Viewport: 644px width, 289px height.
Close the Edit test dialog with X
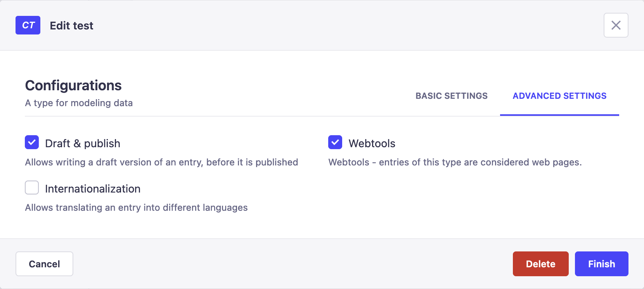[x=616, y=25]
